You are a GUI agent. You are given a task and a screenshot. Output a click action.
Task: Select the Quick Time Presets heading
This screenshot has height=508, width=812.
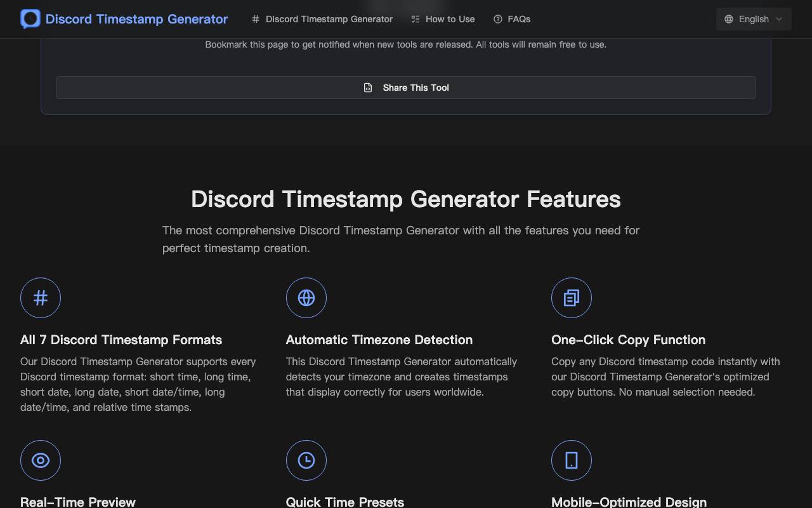coord(345,502)
